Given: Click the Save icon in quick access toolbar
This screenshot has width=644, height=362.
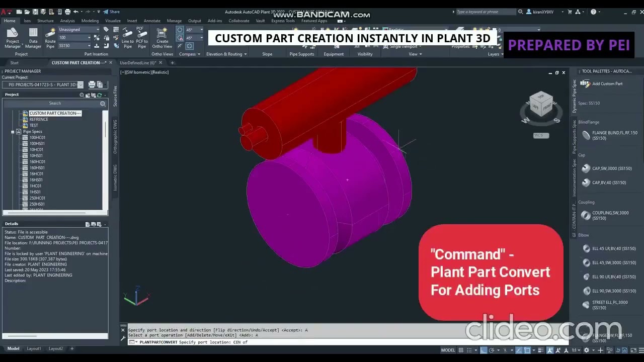Looking at the screenshot, I should point(35,12).
